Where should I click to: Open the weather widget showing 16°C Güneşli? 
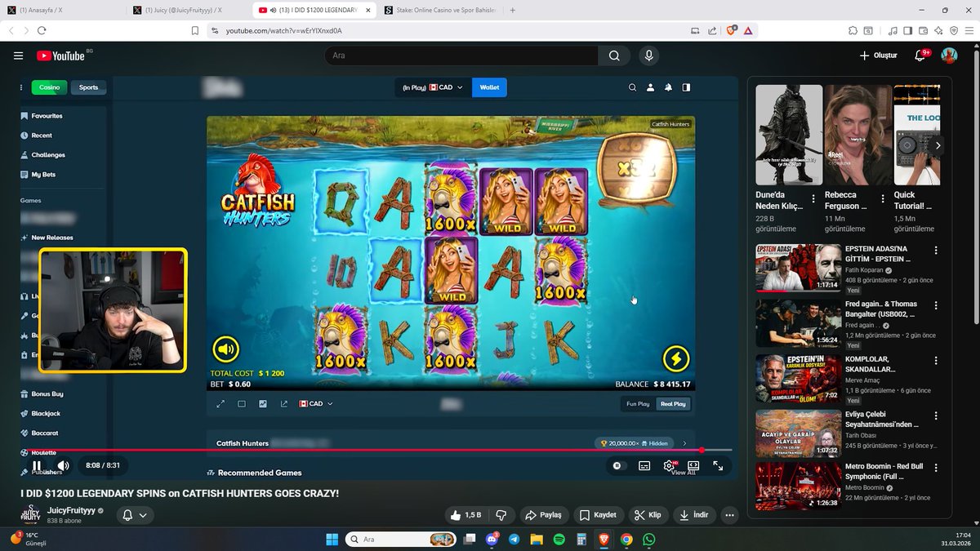[x=30, y=540]
